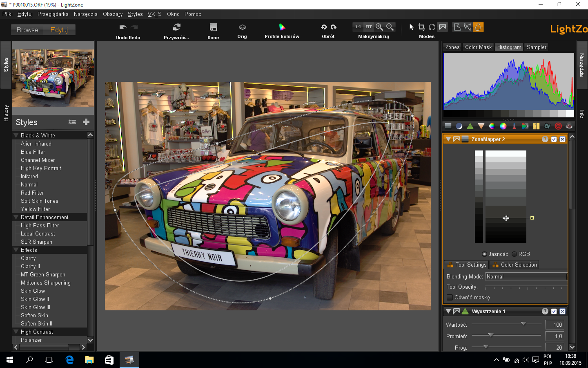Add the Sharpen tool (green triangle icon)

click(x=470, y=126)
